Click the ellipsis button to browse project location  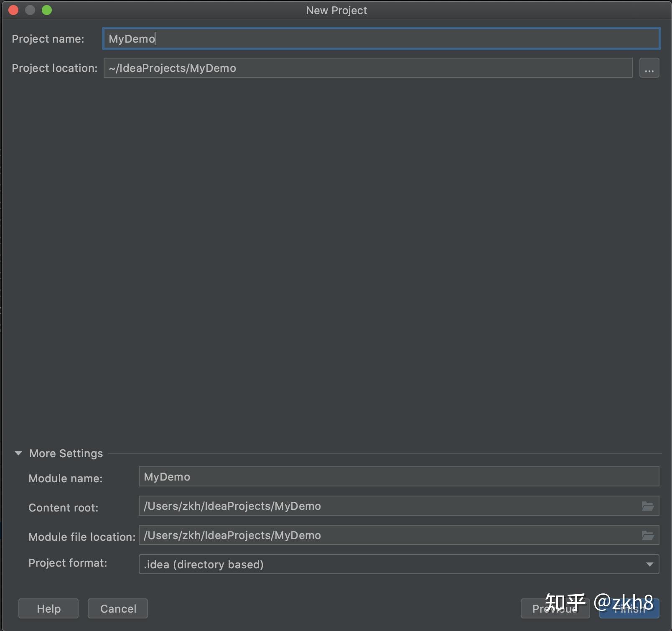(x=649, y=68)
